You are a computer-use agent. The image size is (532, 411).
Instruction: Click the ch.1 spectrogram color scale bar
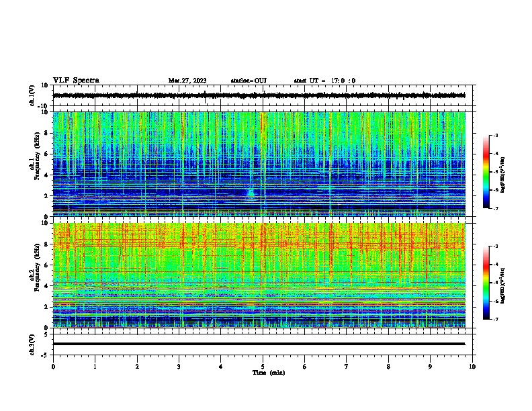486,172
